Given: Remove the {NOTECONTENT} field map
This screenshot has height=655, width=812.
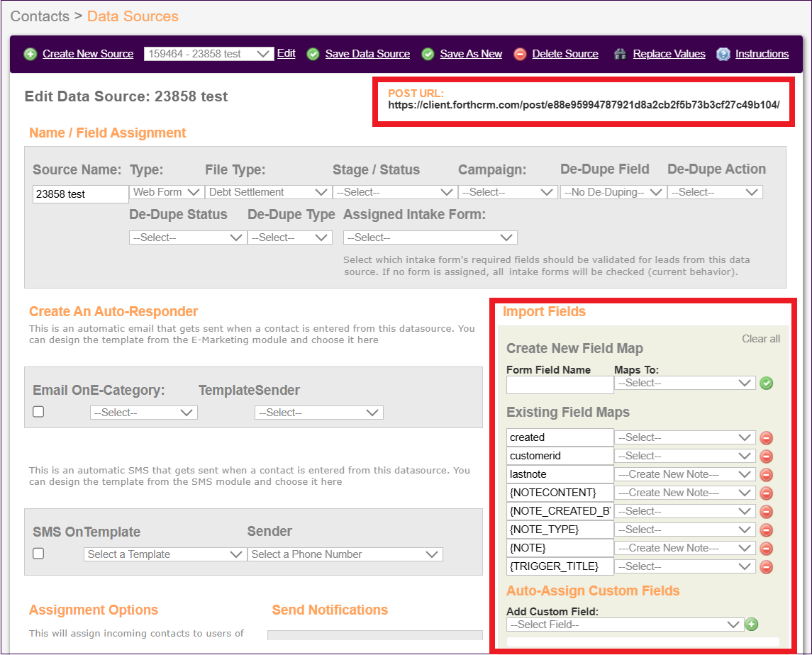Looking at the screenshot, I should (767, 493).
